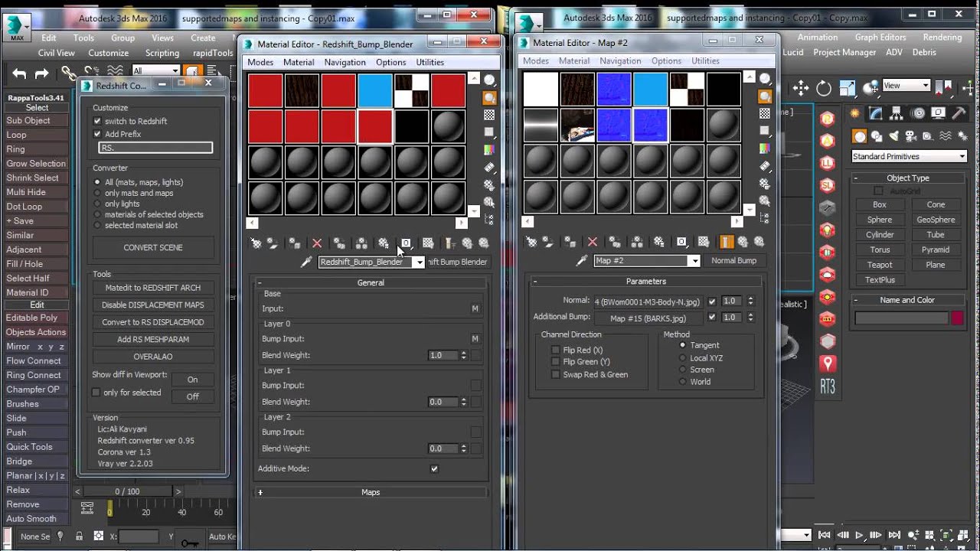Toggle Flip Red (X) checkbox

(x=556, y=350)
